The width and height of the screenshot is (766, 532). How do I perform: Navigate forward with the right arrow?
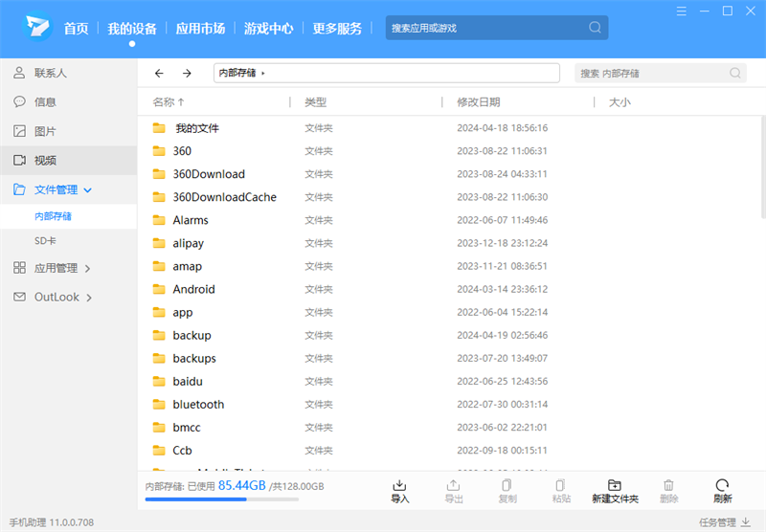click(x=187, y=74)
